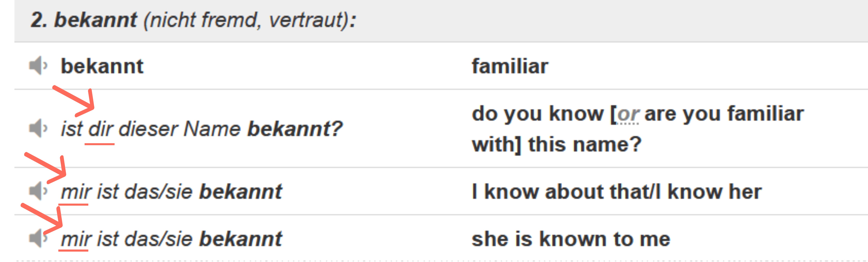The image size is (868, 262).
Task: Click "do you know" in the English translation
Action: pyautogui.click(x=537, y=114)
